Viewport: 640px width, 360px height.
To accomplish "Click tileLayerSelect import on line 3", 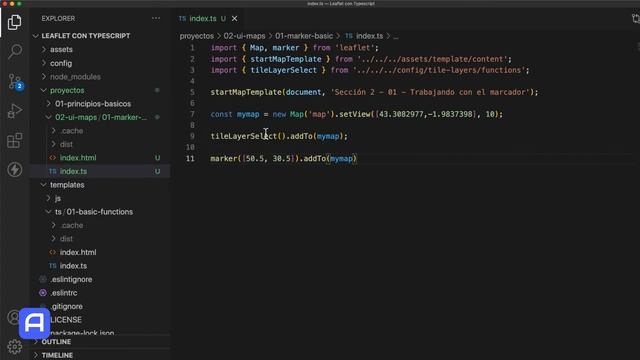I will coord(283,70).
